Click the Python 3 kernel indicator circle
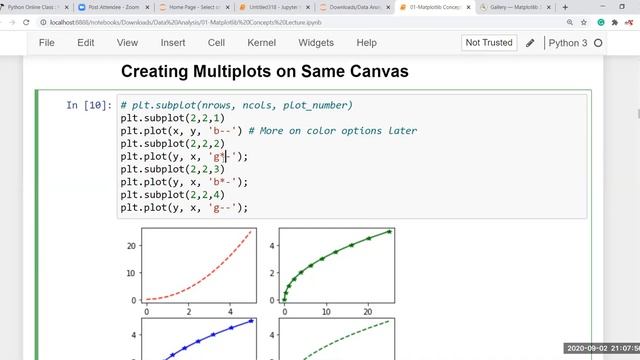 coord(598,43)
